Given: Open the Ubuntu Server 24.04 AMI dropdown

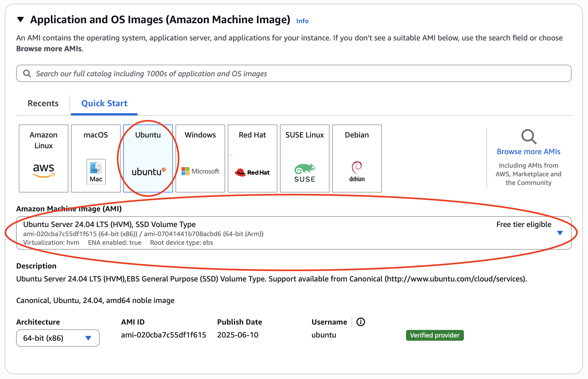Looking at the screenshot, I should (x=294, y=233).
